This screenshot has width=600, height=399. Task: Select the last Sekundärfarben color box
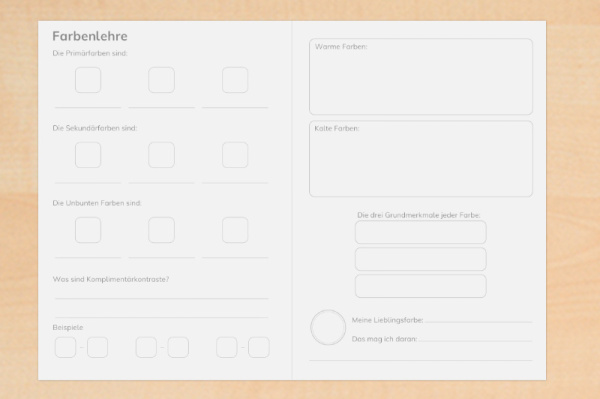tap(235, 155)
